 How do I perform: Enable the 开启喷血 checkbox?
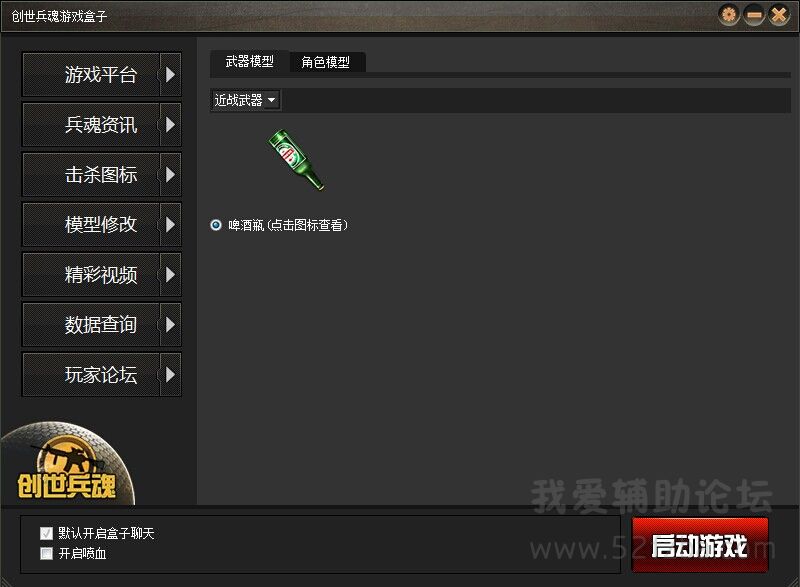point(46,553)
